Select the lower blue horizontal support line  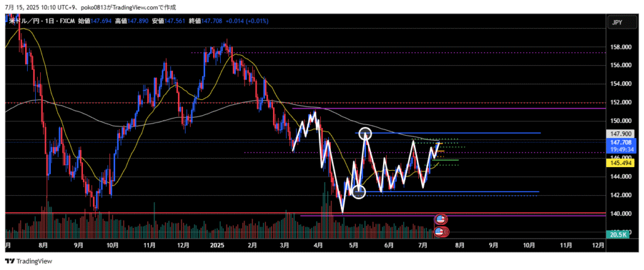(x=472, y=192)
